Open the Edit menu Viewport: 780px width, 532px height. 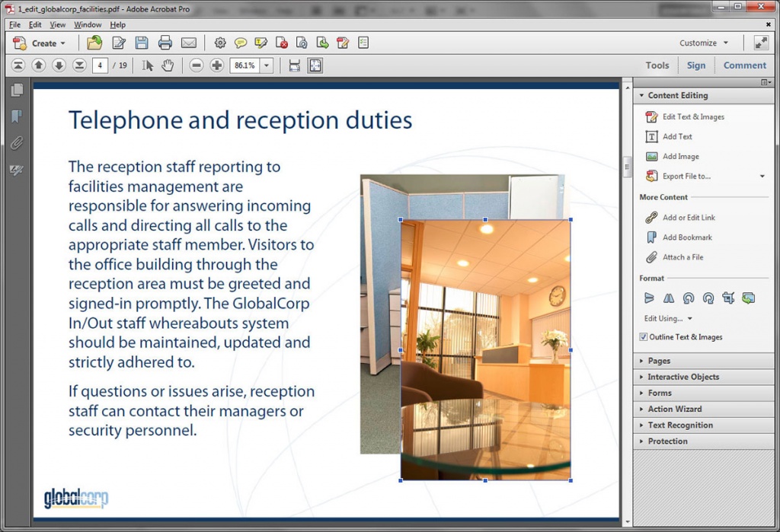pos(35,24)
